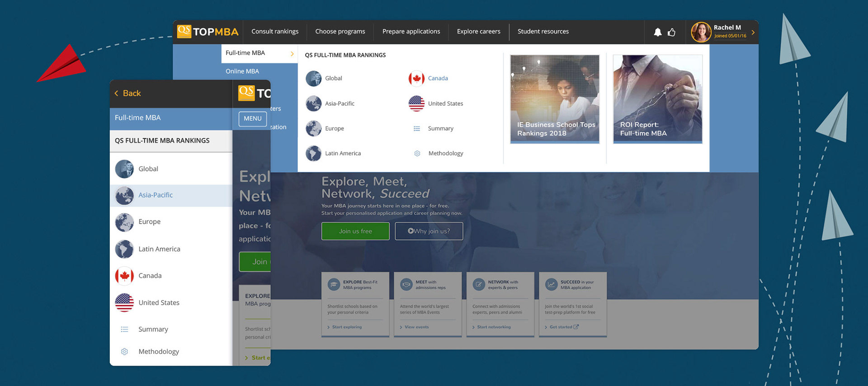Viewport: 868px width, 386px height.
Task: Click the Join us free button
Action: (355, 231)
